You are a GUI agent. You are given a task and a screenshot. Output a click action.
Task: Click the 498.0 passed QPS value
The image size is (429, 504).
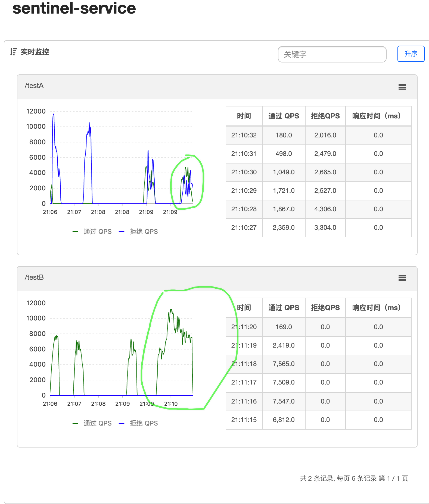point(284,154)
